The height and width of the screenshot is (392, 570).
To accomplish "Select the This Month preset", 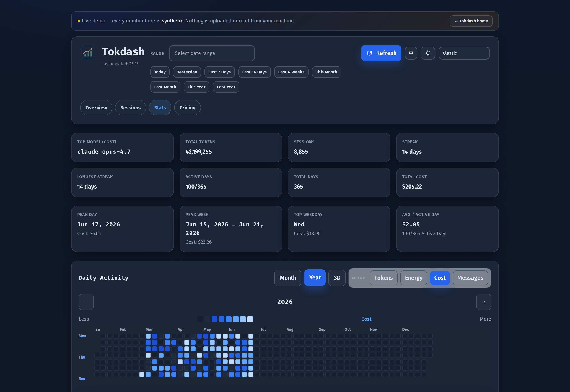I will 327,72.
